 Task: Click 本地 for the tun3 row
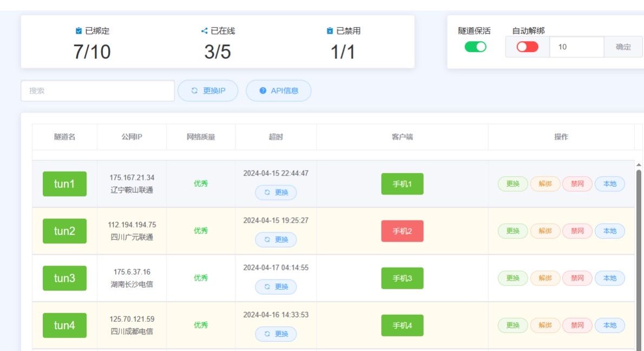pyautogui.click(x=609, y=278)
